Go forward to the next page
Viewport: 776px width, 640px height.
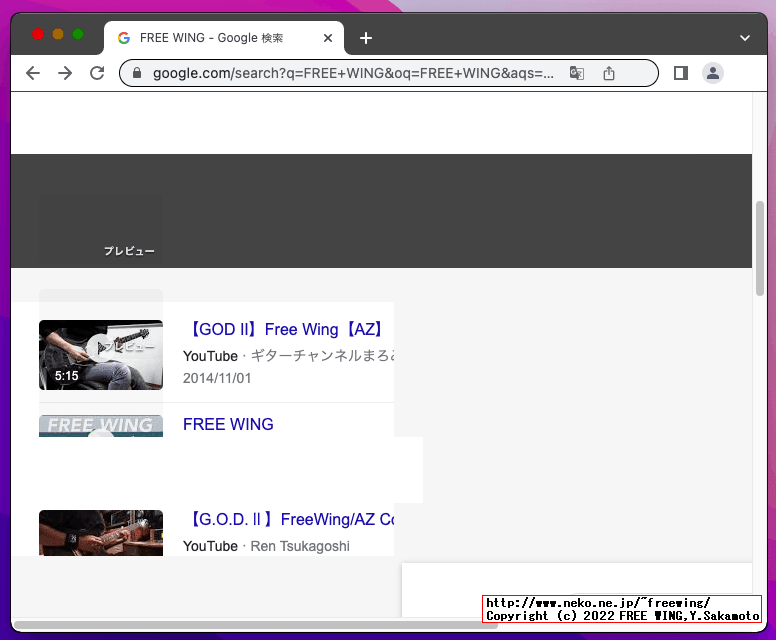pos(65,73)
